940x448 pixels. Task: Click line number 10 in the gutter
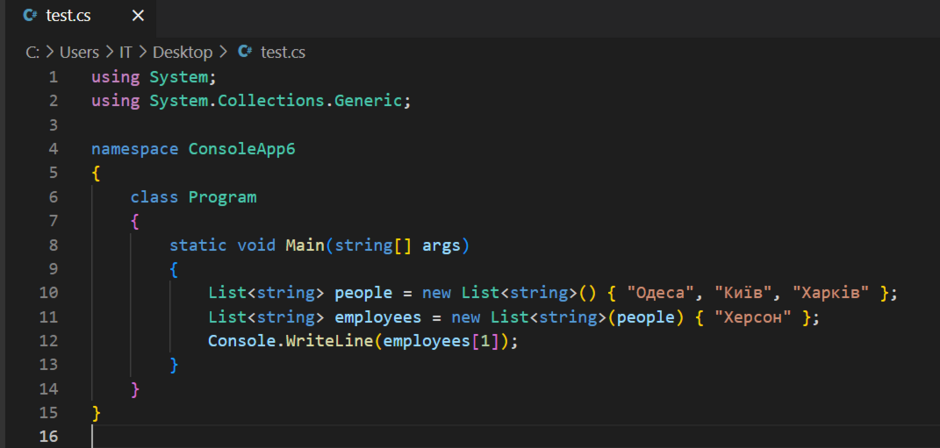coord(49,293)
